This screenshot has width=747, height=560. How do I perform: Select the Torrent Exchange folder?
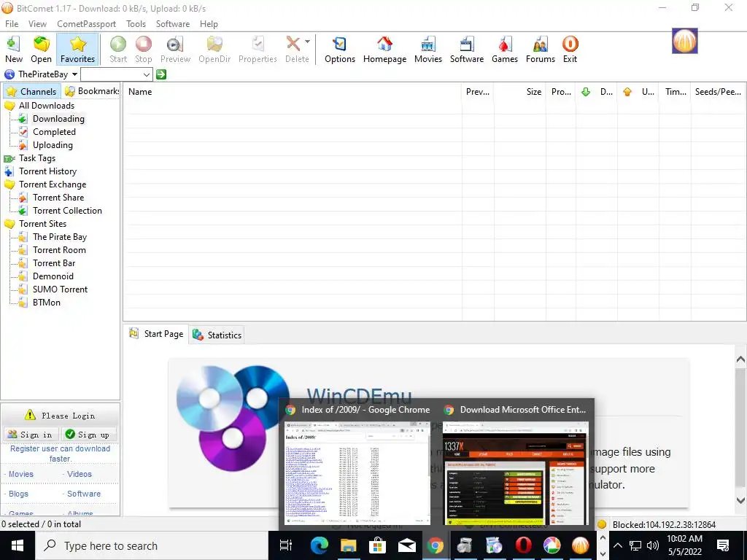tap(53, 184)
